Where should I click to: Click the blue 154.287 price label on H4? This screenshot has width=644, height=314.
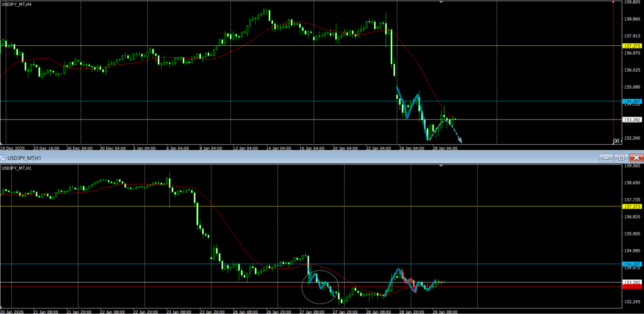point(631,101)
